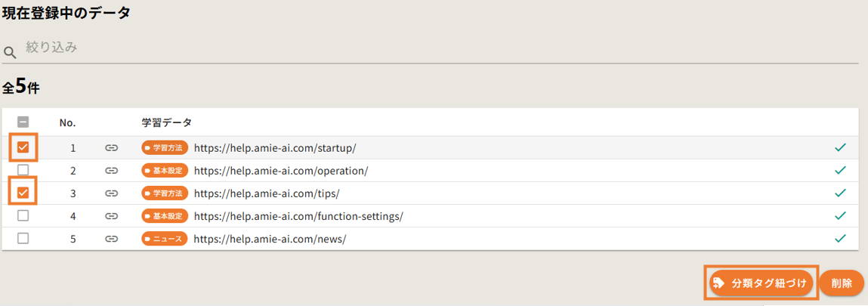Viewport: 868px width, 306px height.
Task: Open the help.amie-ai.com/function-settings/ URL
Action: click(298, 216)
